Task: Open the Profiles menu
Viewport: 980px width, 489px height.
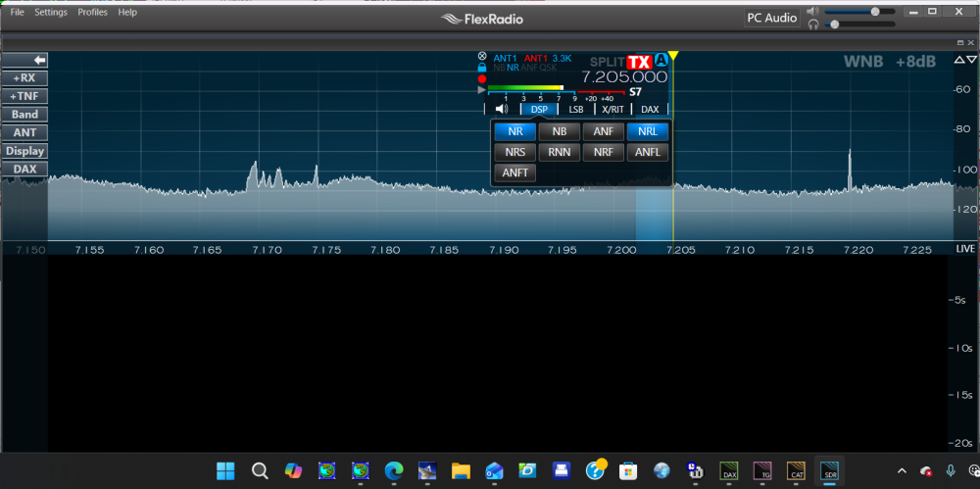Action: point(92,12)
